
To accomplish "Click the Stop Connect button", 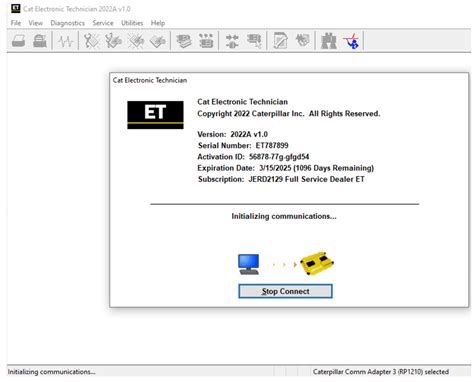I will tap(285, 291).
